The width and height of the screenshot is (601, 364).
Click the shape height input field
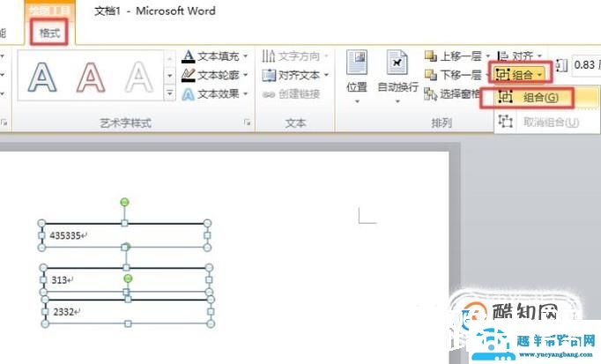tap(585, 65)
